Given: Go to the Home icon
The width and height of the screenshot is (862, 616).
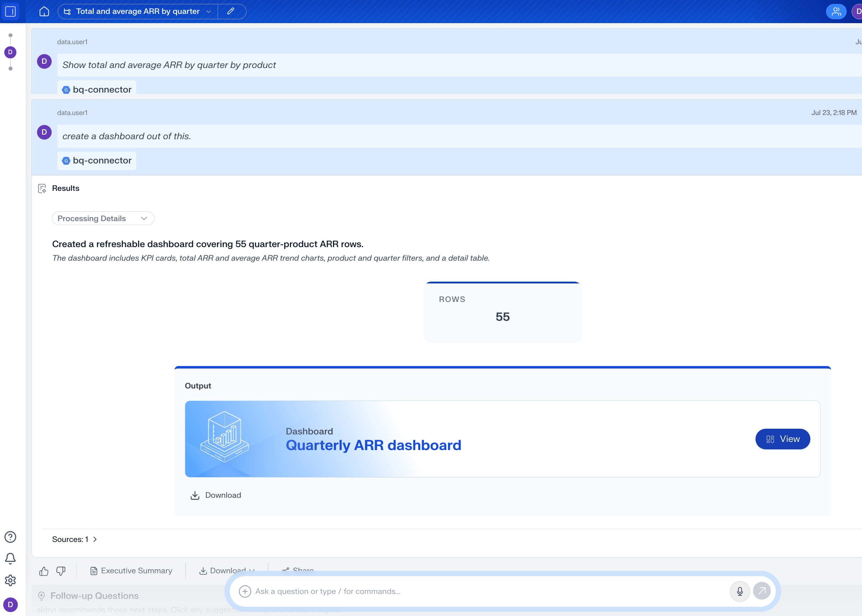Looking at the screenshot, I should pyautogui.click(x=44, y=11).
